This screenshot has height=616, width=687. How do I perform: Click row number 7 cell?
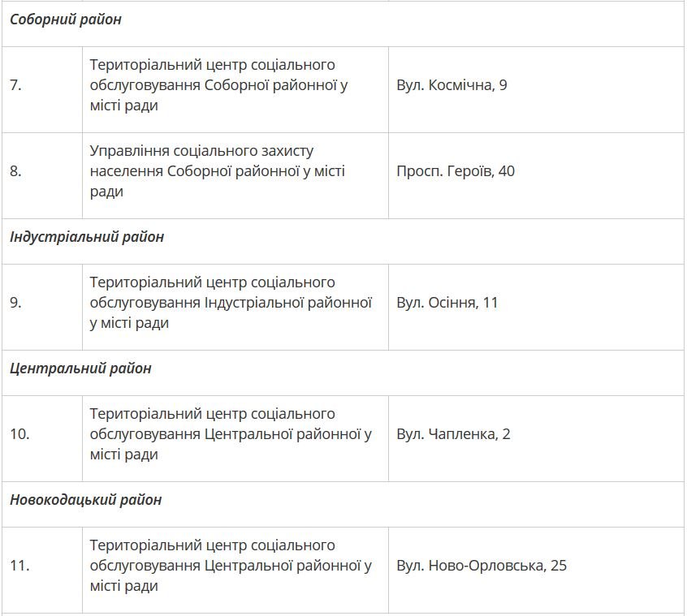[15, 85]
